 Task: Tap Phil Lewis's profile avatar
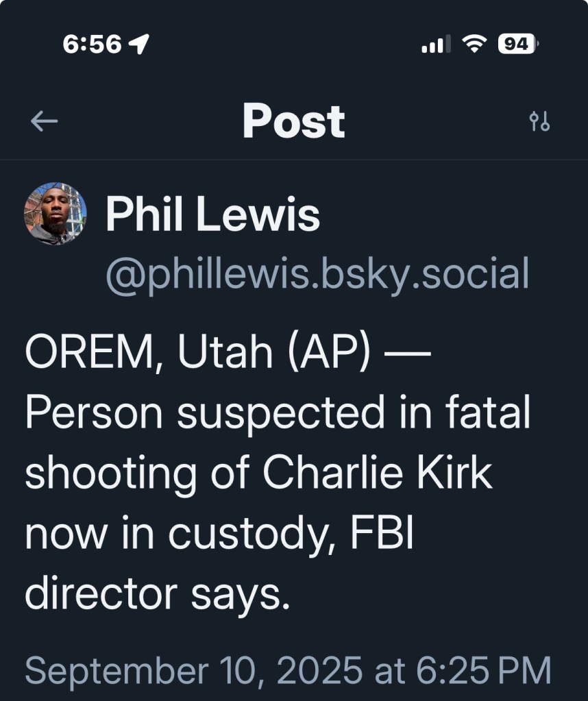(x=56, y=214)
